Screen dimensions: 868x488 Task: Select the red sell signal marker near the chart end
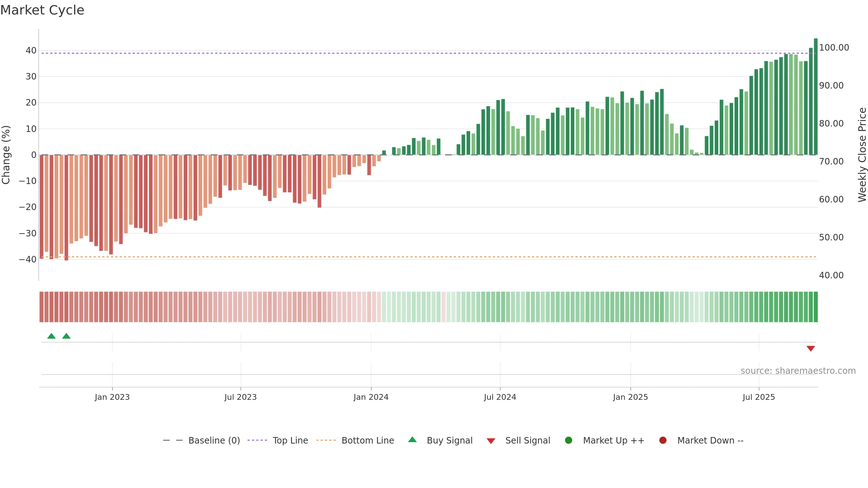(810, 348)
